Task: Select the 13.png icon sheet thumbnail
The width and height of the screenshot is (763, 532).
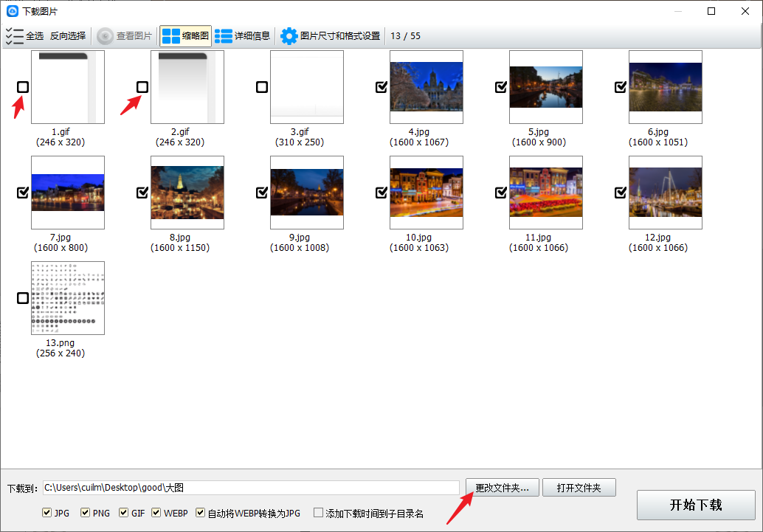Action: [x=68, y=298]
